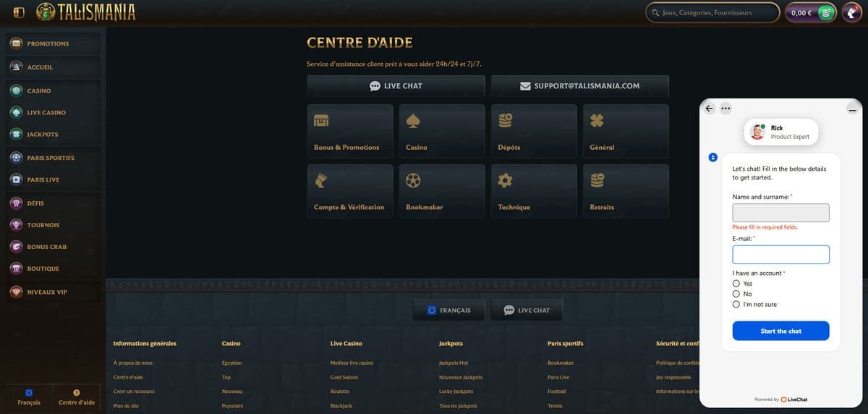Click the Tournois sidebar icon
Image resolution: width=868 pixels, height=414 pixels.
tap(16, 225)
